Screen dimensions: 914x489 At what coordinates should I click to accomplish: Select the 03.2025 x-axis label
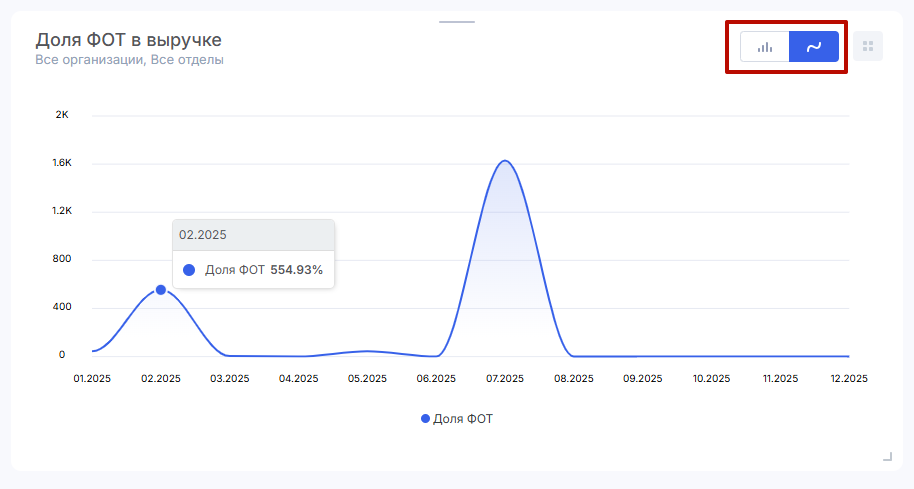(x=230, y=379)
